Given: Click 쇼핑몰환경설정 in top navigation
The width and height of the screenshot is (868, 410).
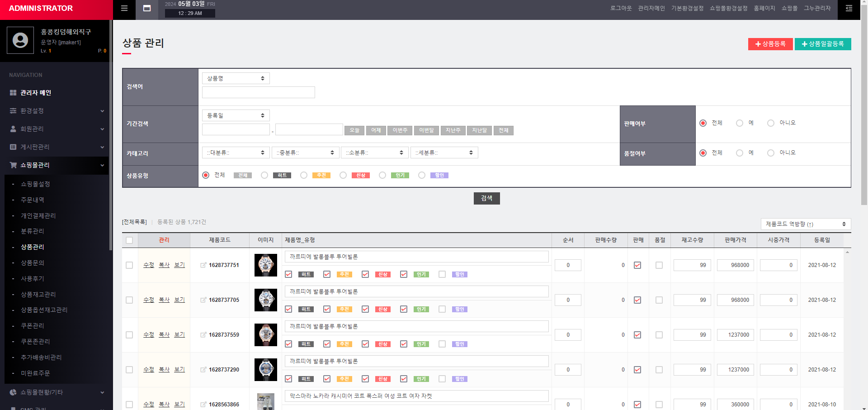Looking at the screenshot, I should click(x=729, y=8).
